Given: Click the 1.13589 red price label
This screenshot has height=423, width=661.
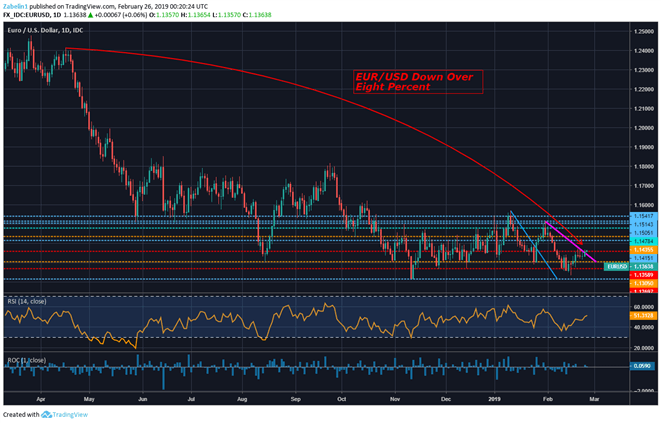Looking at the screenshot, I should click(x=644, y=275).
